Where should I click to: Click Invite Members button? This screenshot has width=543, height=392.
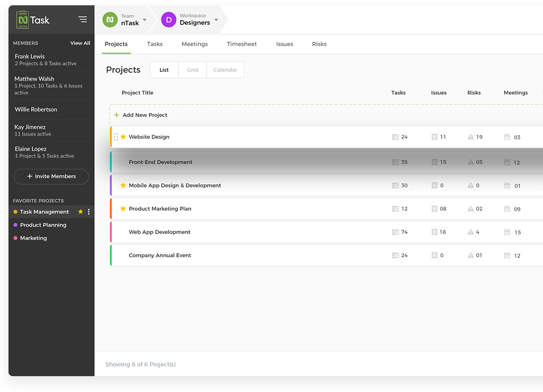51,176
